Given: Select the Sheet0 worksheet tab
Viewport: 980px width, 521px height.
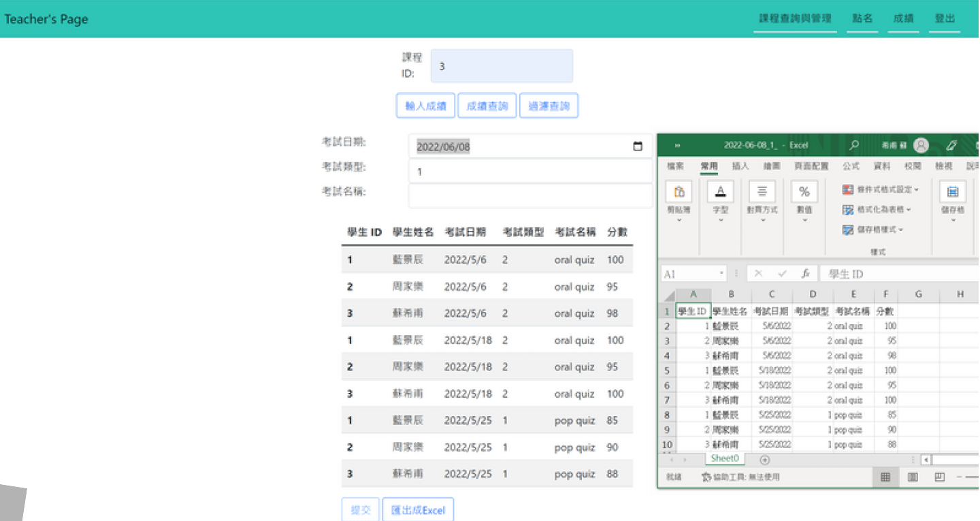Looking at the screenshot, I should point(724,459).
